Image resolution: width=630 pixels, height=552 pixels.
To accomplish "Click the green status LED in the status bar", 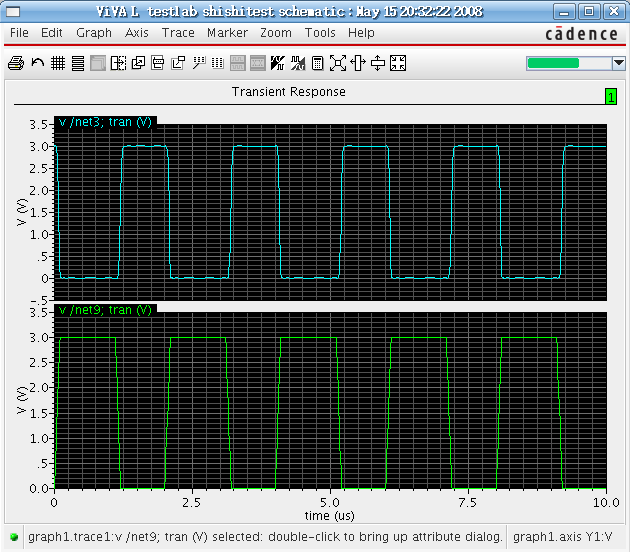I will point(14,537).
